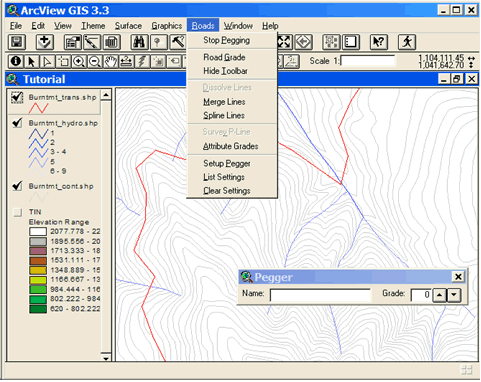Open the theme table icon

pyautogui.click(x=111, y=42)
